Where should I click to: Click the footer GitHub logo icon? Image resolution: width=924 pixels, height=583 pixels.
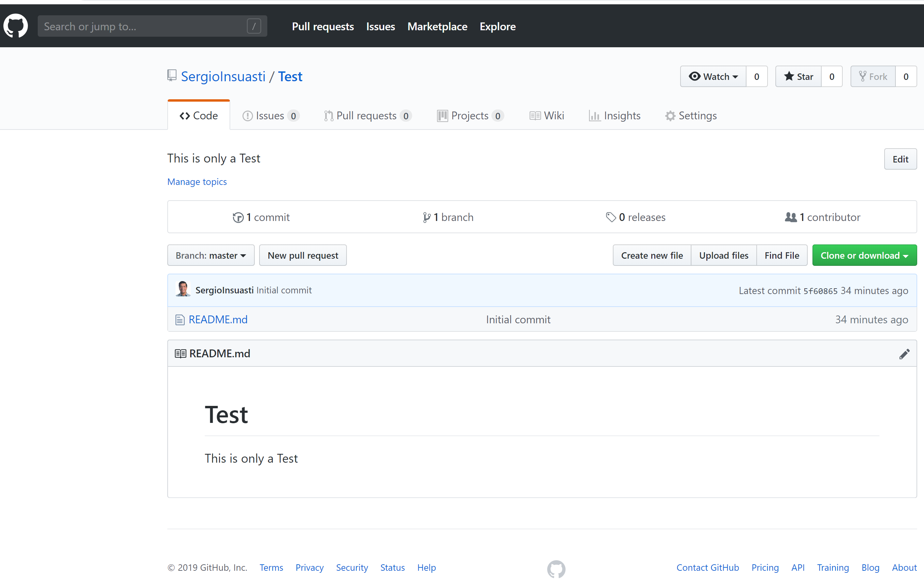(556, 568)
